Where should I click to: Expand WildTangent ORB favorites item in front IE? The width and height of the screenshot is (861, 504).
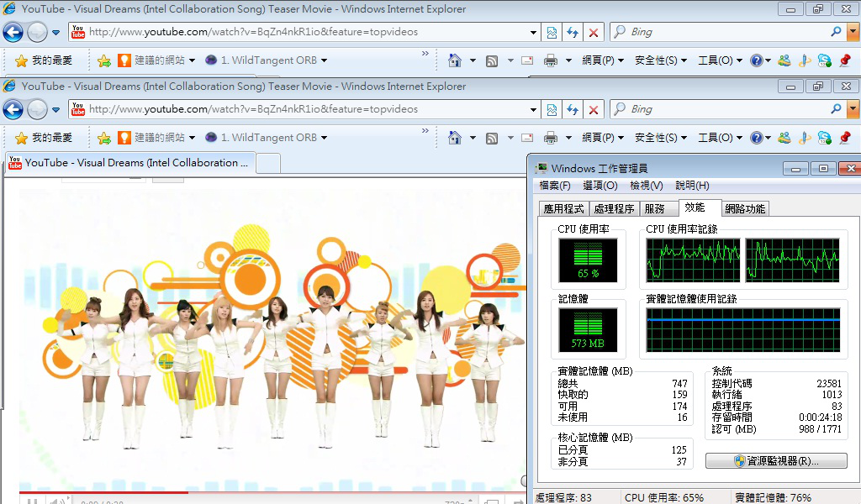pyautogui.click(x=324, y=138)
